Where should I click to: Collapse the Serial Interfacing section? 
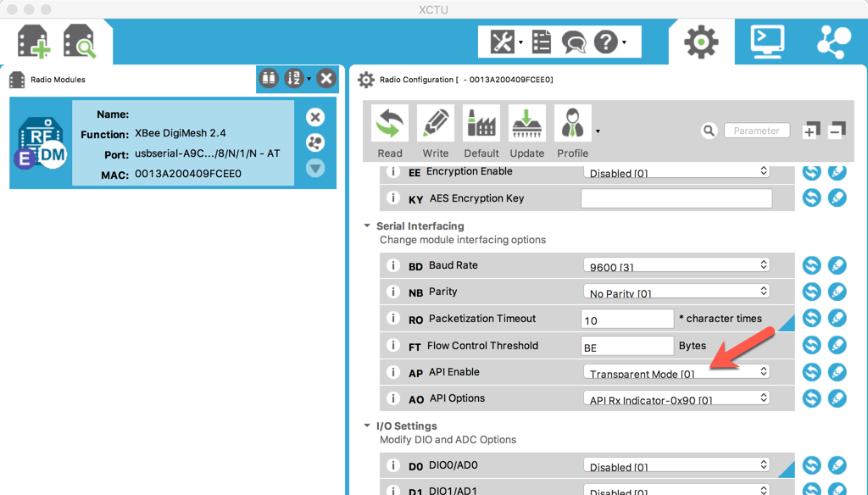[366, 225]
